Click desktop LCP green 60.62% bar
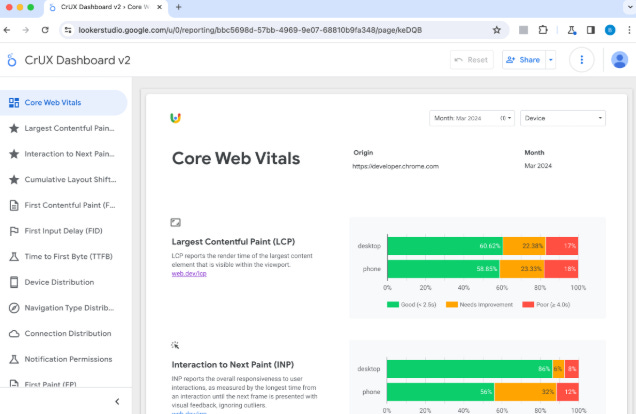The image size is (636, 414). [445, 246]
